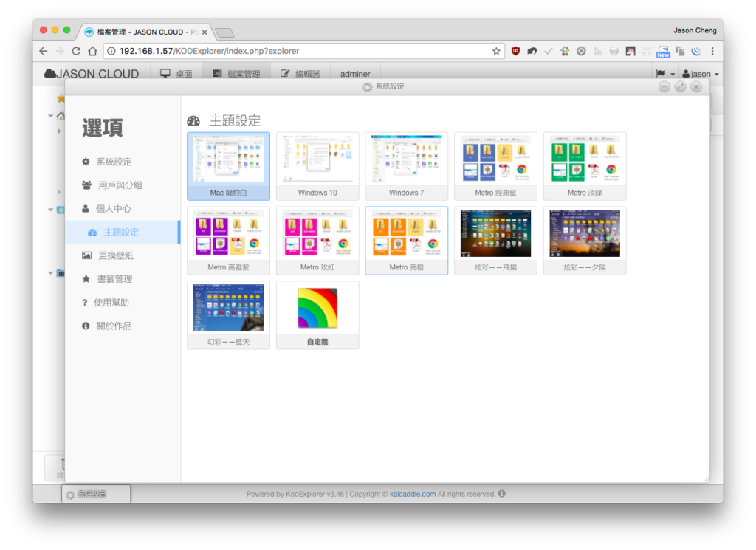The width and height of the screenshot is (756, 550).
Task: Pick the Metro 經典藍 theme
Action: [495, 166]
